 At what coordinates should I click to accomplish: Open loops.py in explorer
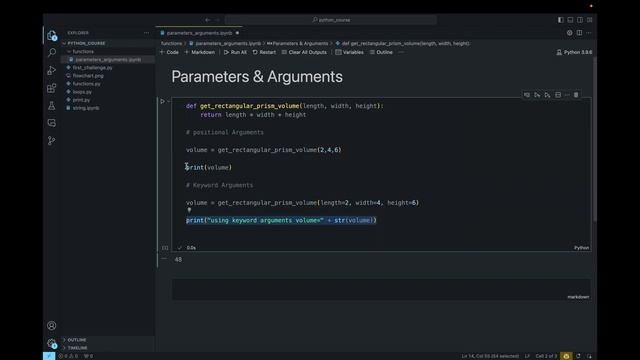pyautogui.click(x=108, y=92)
